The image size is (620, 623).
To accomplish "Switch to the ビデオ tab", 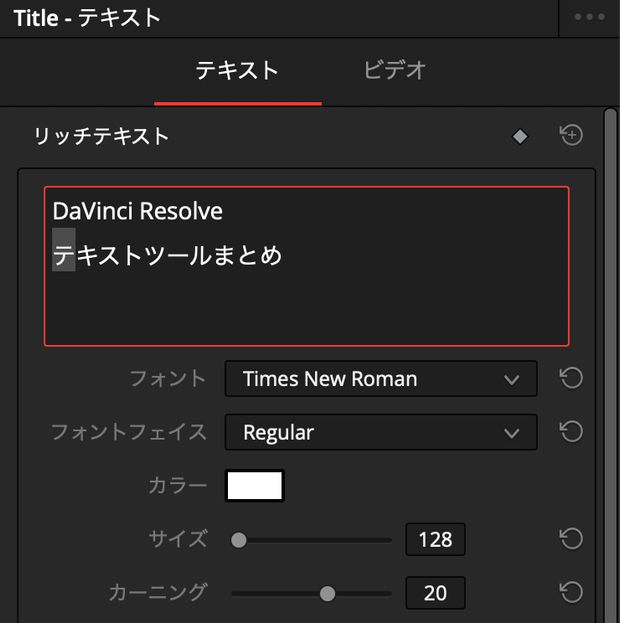I will pos(394,70).
